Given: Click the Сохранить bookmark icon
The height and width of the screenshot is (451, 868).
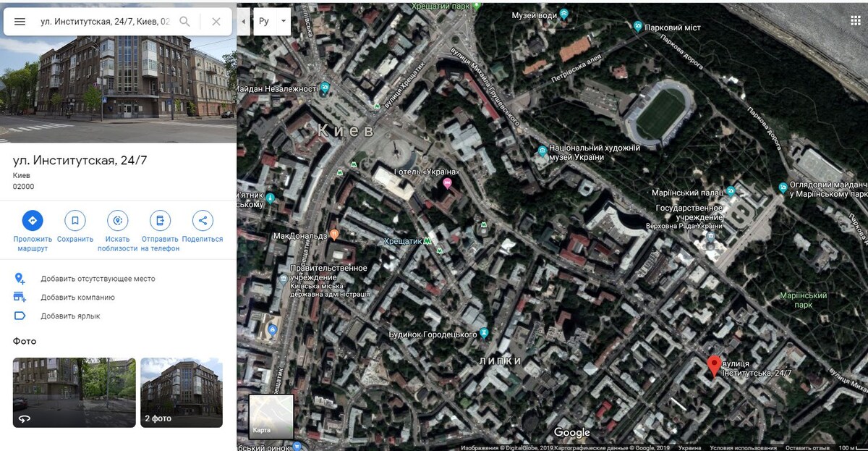Looking at the screenshot, I should click(75, 221).
